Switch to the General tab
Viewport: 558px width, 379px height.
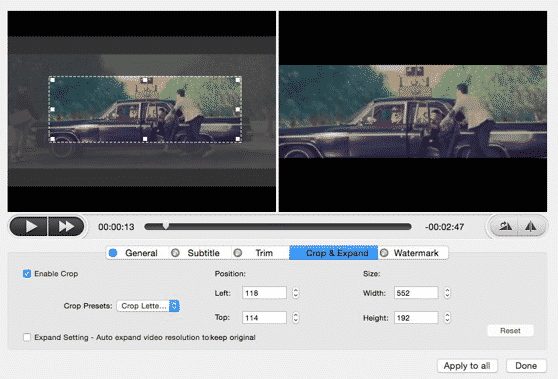pyautogui.click(x=137, y=253)
